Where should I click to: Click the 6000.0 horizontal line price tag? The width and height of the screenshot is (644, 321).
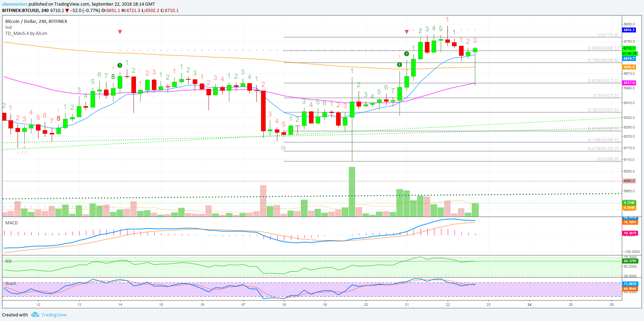pyautogui.click(x=629, y=181)
